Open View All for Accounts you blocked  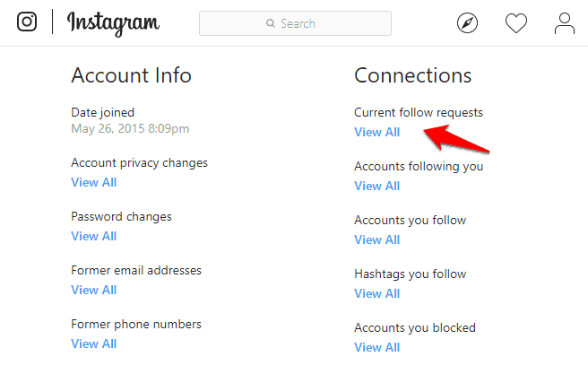click(x=377, y=347)
